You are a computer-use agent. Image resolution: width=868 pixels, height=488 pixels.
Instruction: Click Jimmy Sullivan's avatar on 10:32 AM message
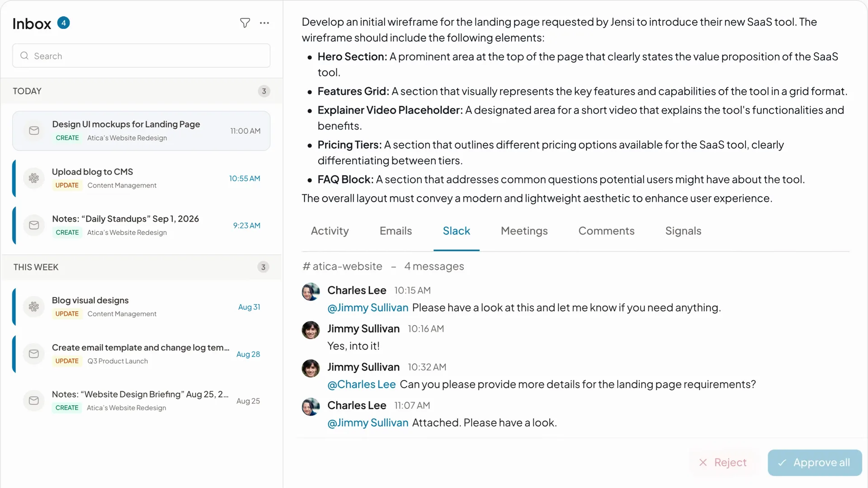[311, 369]
